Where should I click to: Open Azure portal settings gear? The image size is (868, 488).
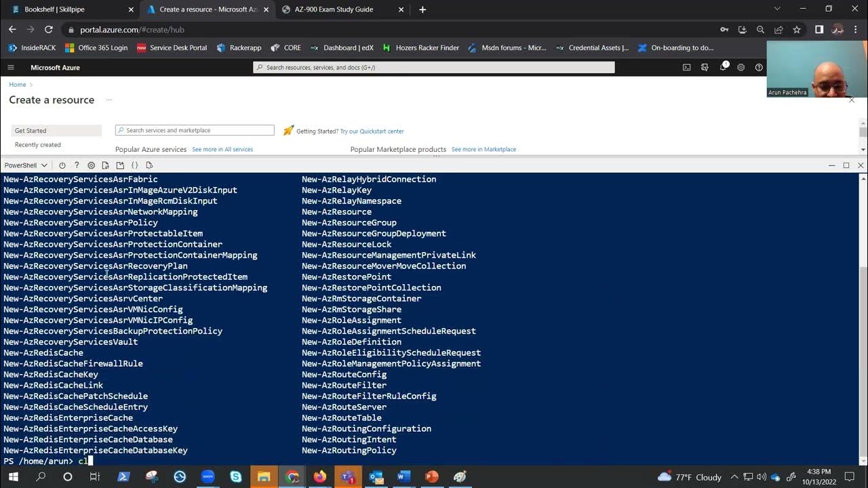pyautogui.click(x=741, y=68)
